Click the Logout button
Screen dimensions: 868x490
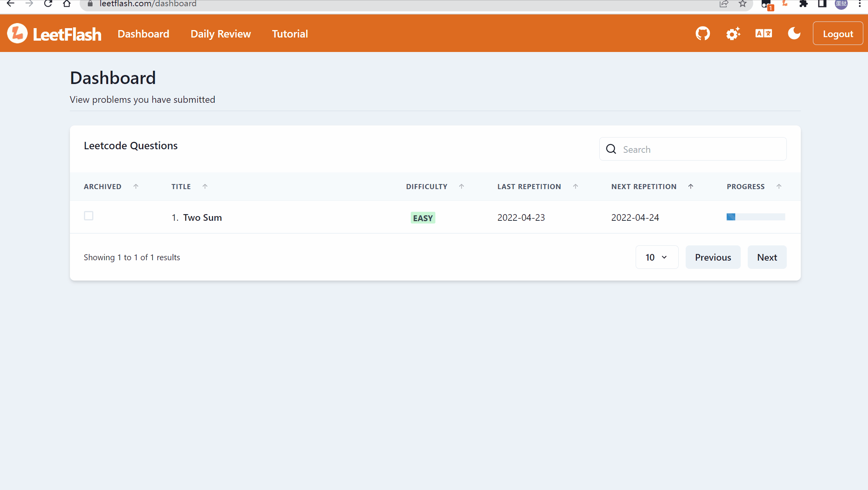[838, 34]
